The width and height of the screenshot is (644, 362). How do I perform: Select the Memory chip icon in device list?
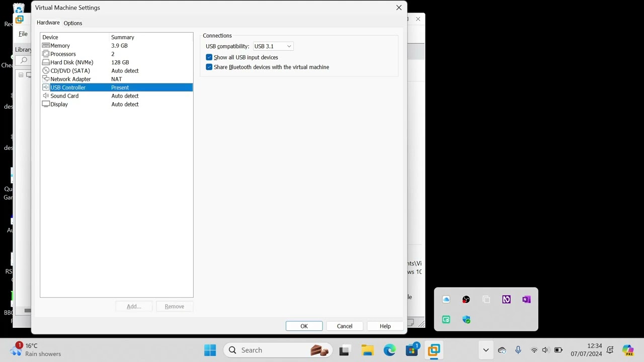click(x=46, y=46)
